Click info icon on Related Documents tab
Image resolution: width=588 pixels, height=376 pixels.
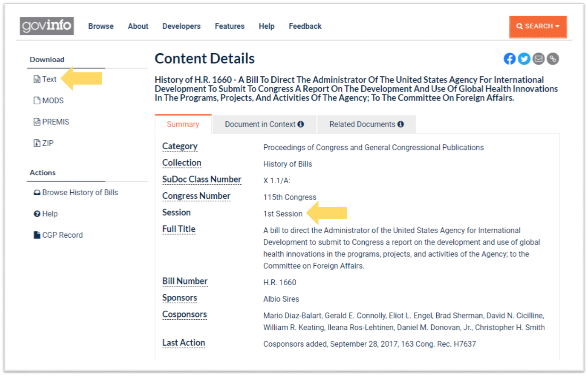click(401, 124)
